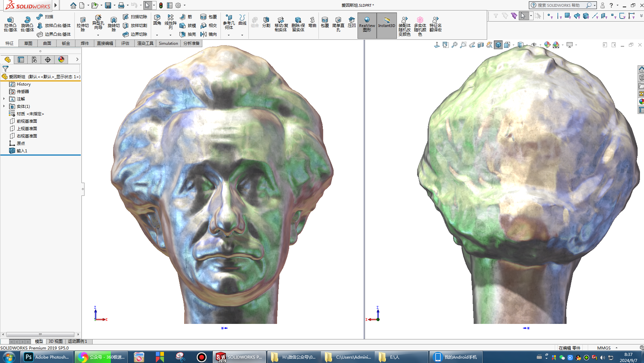Image resolution: width=644 pixels, height=363 pixels.
Task: Click the 分割 split tool
Action: tap(266, 22)
